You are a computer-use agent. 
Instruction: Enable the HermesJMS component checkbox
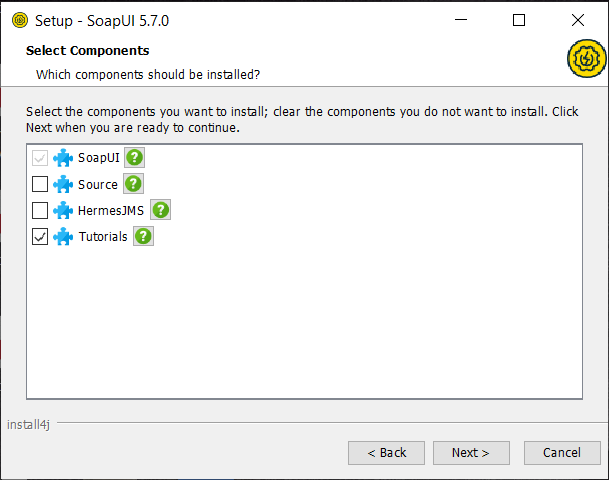click(40, 210)
